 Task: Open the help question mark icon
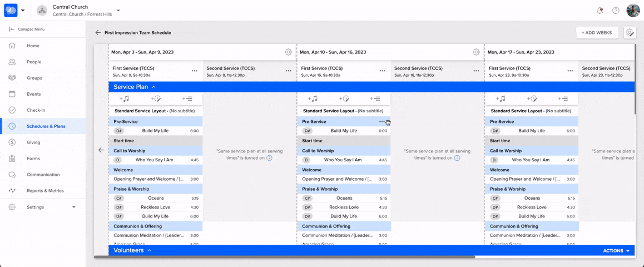tap(616, 11)
